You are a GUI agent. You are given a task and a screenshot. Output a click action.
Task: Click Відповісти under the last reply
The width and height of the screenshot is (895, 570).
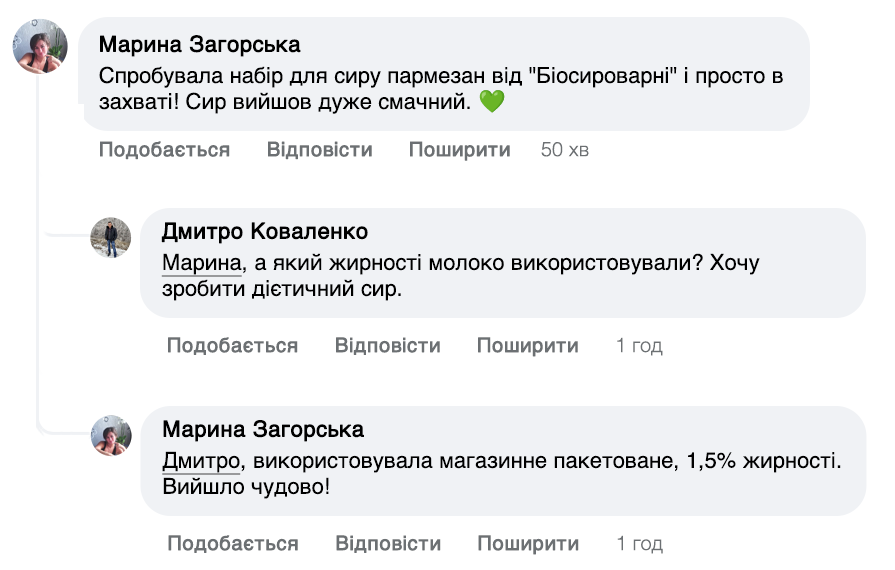[x=387, y=544]
